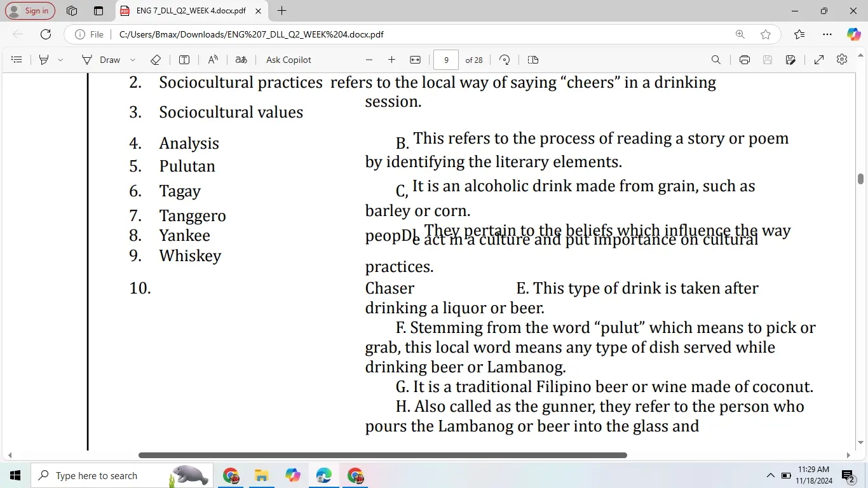
Task: Enter full screen mode
Action: coord(819,60)
